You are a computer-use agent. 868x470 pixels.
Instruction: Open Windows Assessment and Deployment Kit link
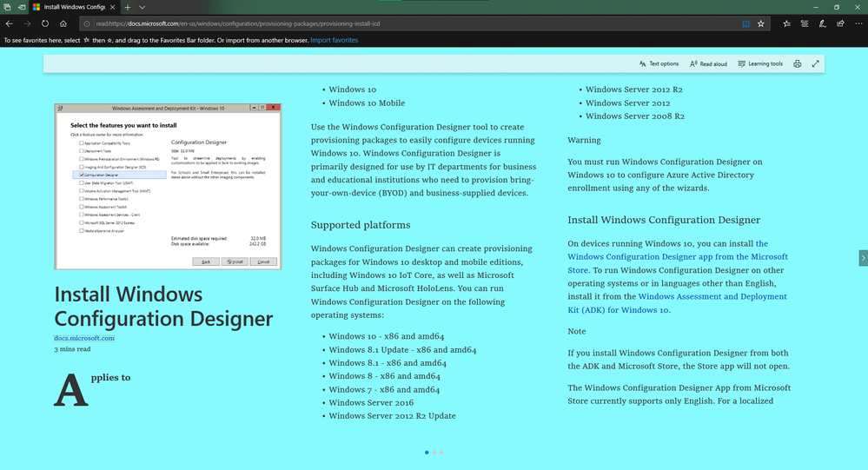click(x=677, y=303)
